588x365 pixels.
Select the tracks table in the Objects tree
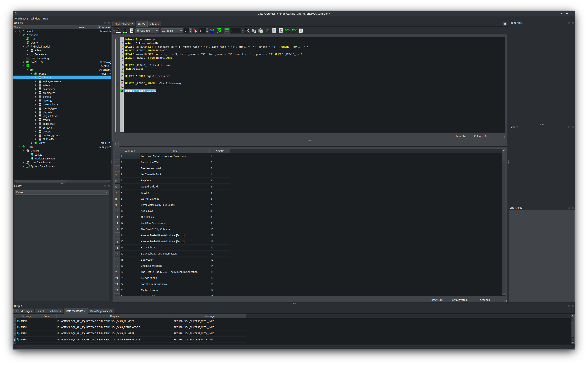pyautogui.click(x=46, y=120)
